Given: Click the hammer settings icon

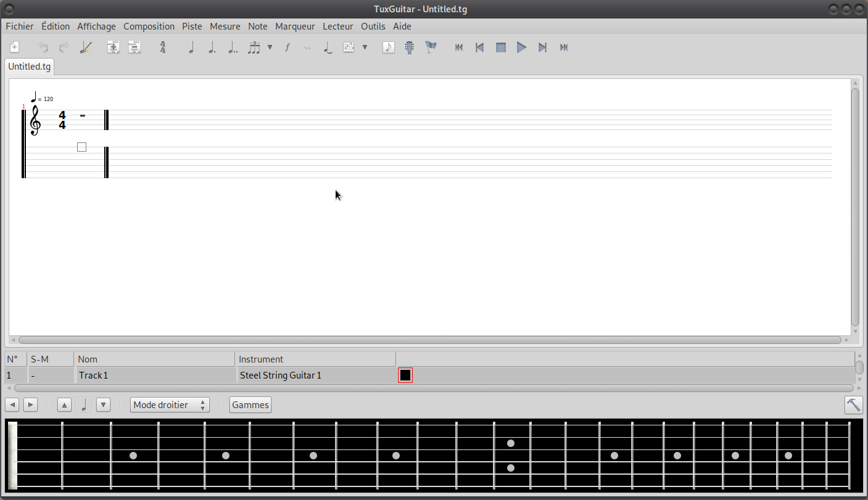Looking at the screenshot, I should [853, 405].
